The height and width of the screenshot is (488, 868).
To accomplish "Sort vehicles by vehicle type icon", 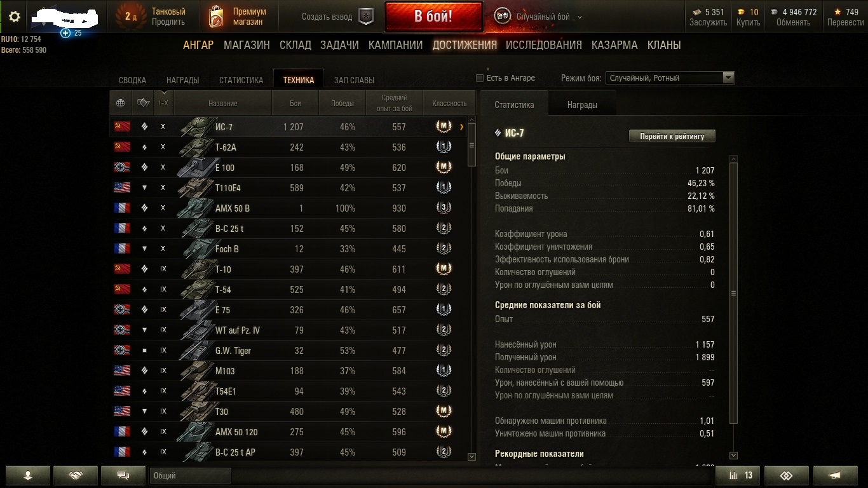I will [143, 103].
